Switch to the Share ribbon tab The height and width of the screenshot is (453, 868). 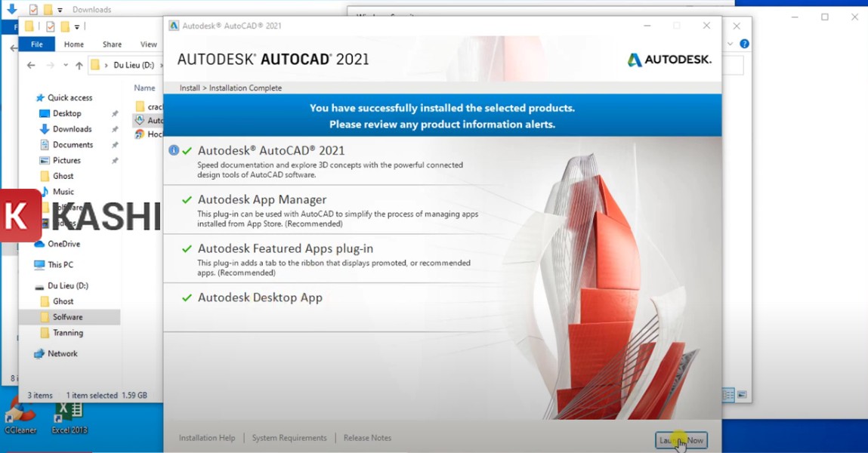click(x=112, y=45)
